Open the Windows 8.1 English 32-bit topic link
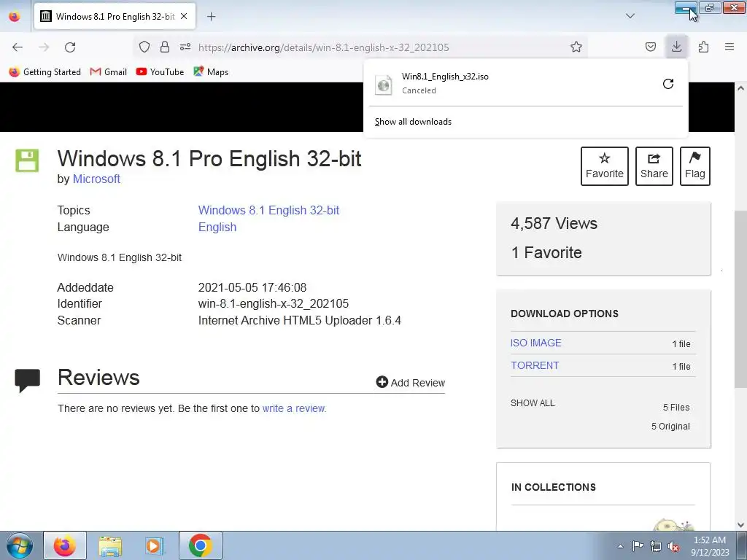747x560 pixels. pyautogui.click(x=268, y=211)
